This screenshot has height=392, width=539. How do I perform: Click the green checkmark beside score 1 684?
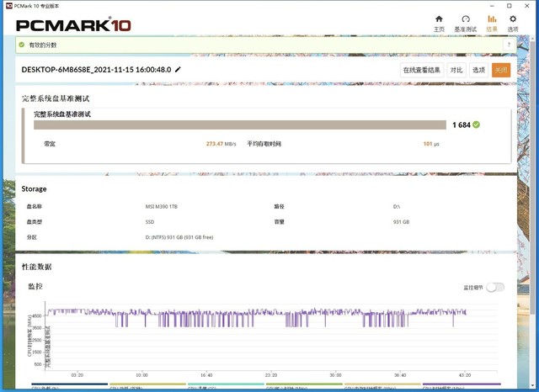point(476,125)
